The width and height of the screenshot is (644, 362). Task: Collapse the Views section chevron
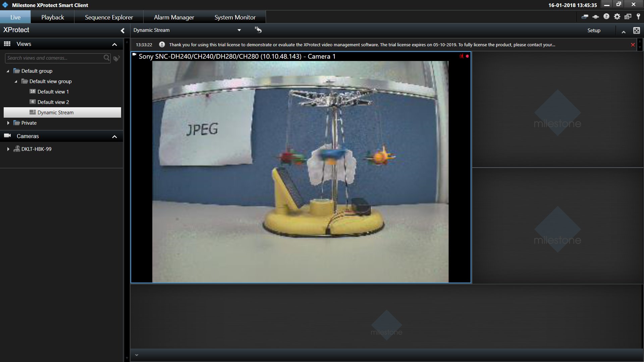[x=114, y=44]
